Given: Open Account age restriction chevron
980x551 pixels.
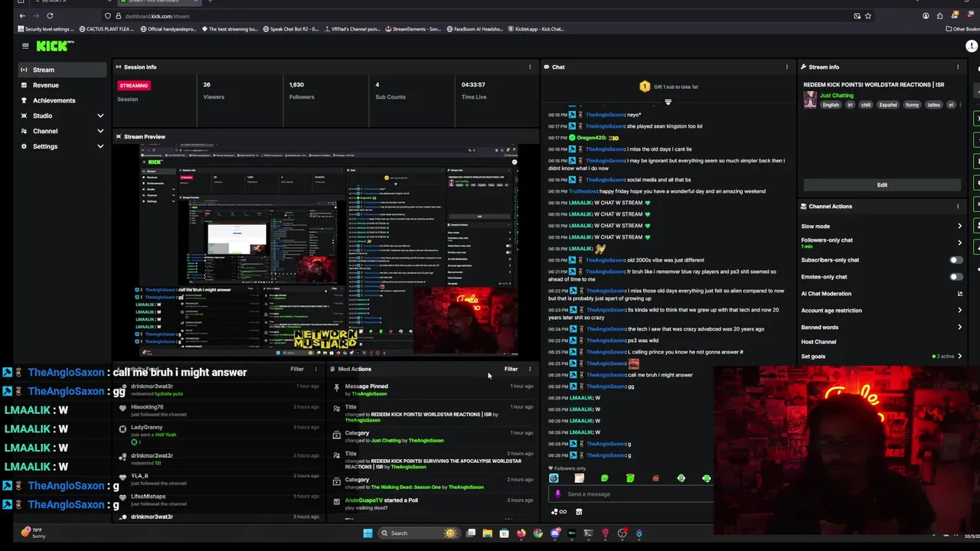Looking at the screenshot, I should tap(959, 310).
